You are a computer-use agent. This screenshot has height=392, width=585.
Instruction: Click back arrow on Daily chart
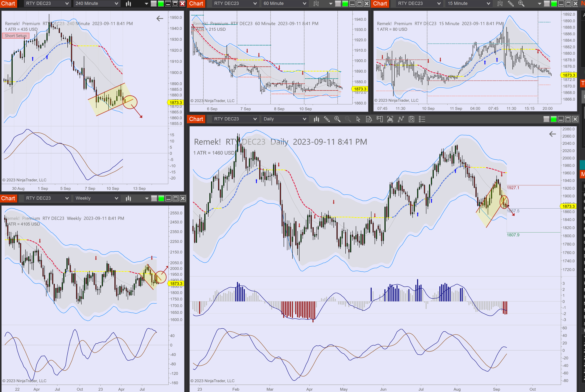(x=552, y=134)
